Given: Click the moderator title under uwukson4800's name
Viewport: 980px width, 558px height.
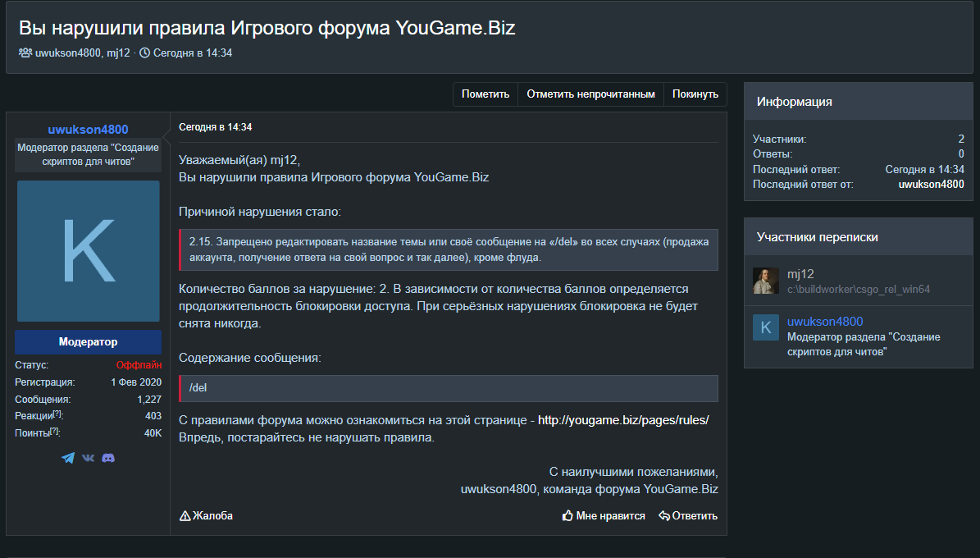Looking at the screenshot, I should (88, 154).
